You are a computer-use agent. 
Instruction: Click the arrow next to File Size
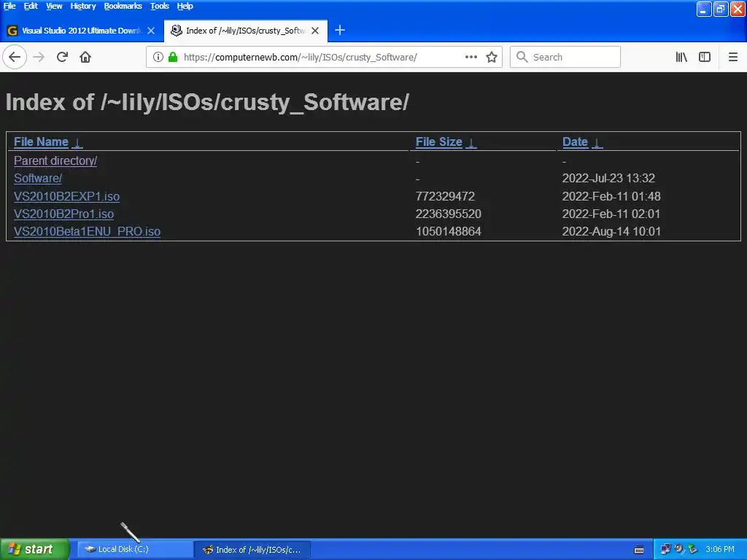(471, 142)
